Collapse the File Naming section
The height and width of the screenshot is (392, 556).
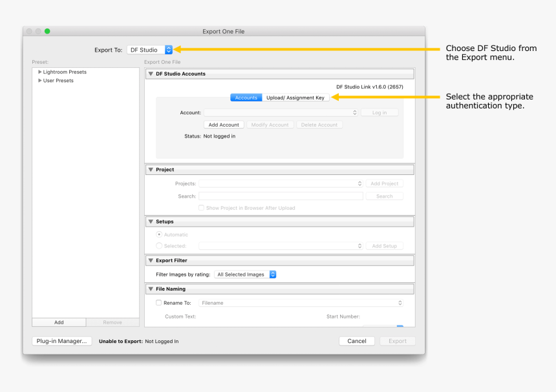coord(151,289)
